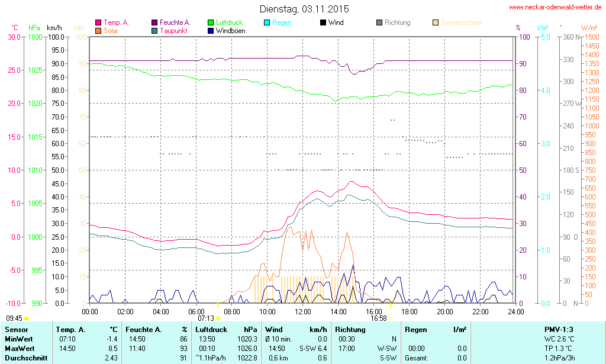Click the cyan Regen legend square
Viewport: 606px width, 364px height.
point(267,23)
